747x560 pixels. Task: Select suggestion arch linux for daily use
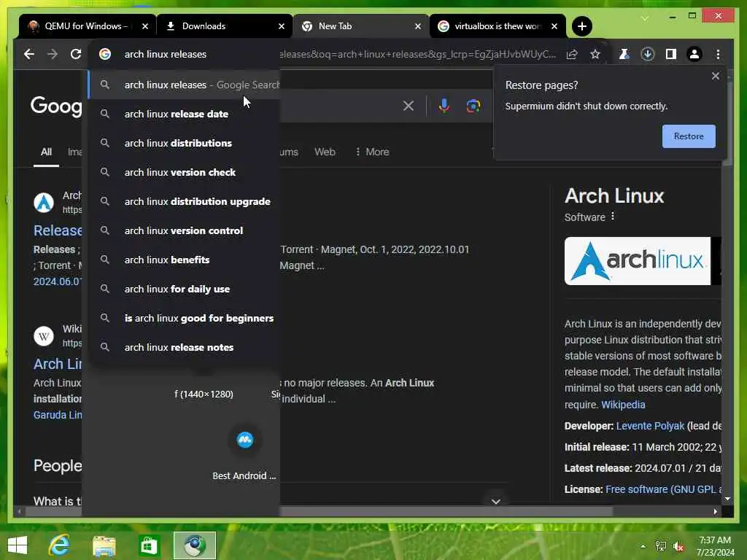coord(185,289)
